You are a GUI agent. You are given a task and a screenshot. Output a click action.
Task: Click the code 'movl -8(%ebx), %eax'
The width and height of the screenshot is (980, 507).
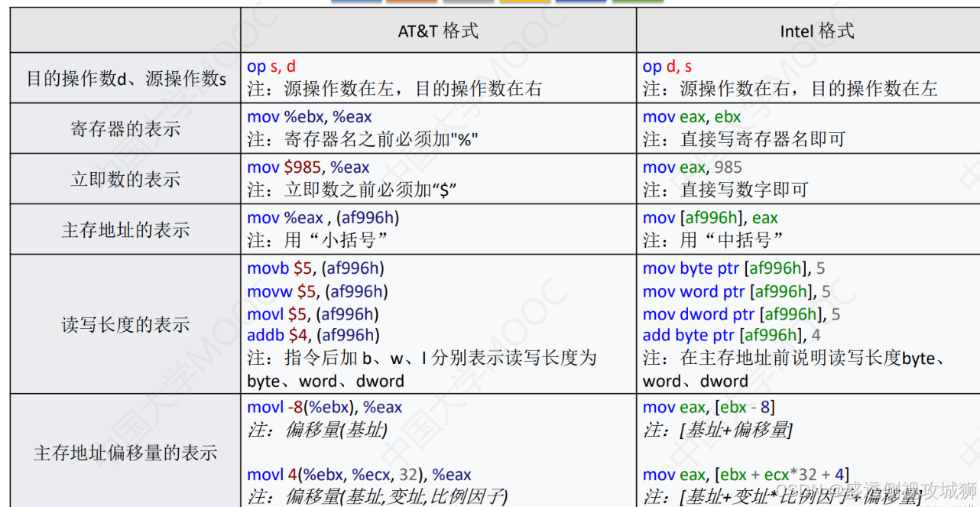tap(325, 408)
